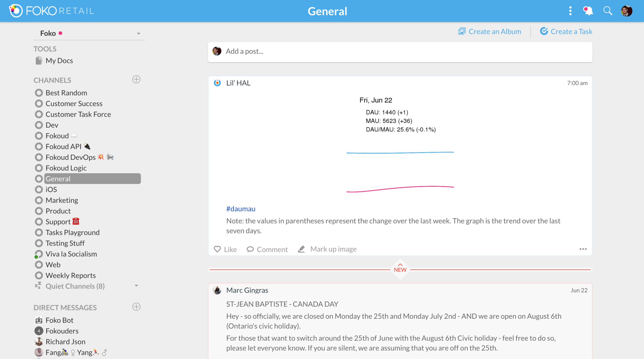Click the circle icon beside Weekly Reports
The width and height of the screenshot is (644, 359).
pyautogui.click(x=39, y=275)
